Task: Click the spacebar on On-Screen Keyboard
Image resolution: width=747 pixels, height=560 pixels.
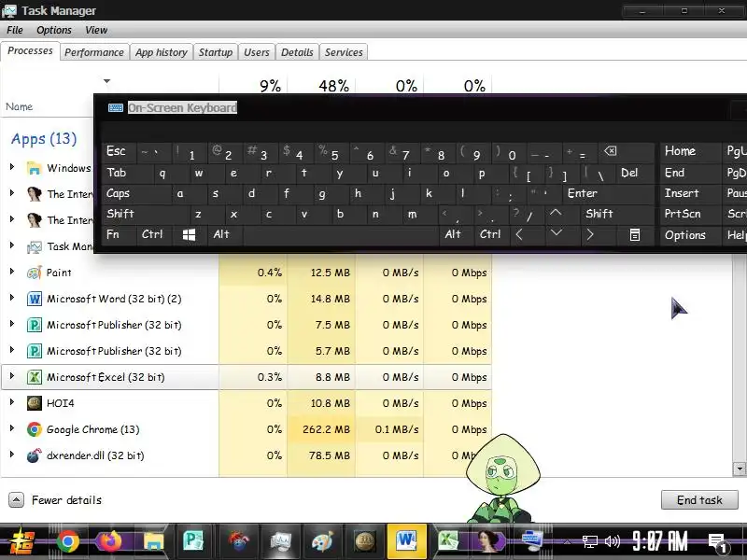Action: coord(341,234)
